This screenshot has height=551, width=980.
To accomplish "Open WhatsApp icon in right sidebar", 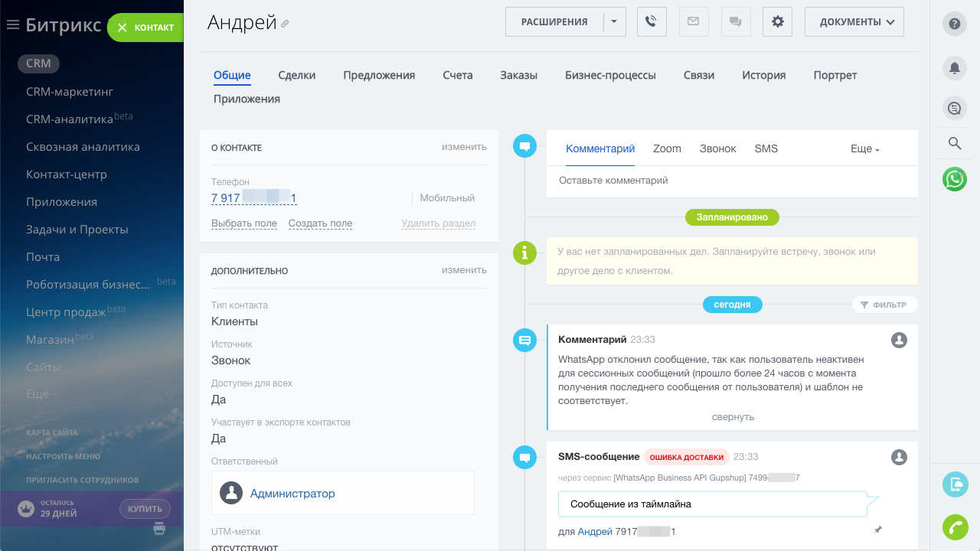I will tap(955, 179).
